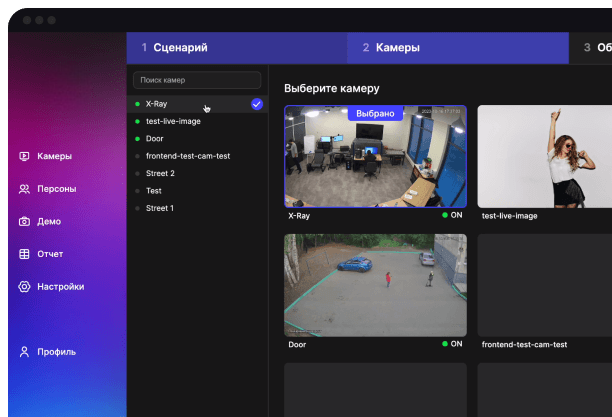
Task: Toggle the blue checkmark next to X-Ray
Action: [257, 104]
